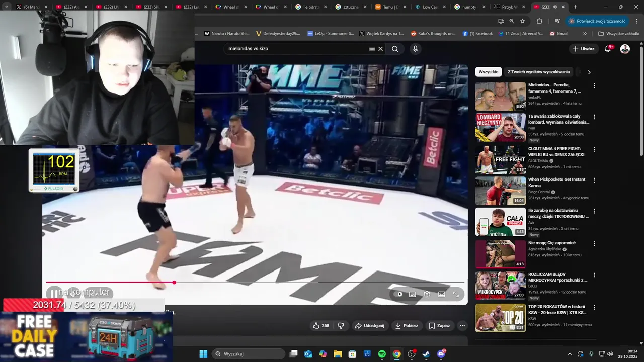Show more filter chips with arrow
The width and height of the screenshot is (644, 362).
click(x=589, y=72)
